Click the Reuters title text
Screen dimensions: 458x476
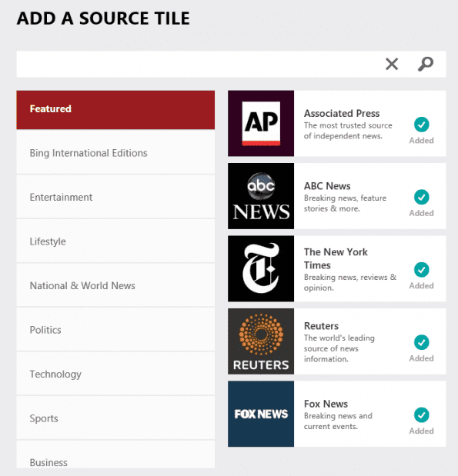click(321, 326)
